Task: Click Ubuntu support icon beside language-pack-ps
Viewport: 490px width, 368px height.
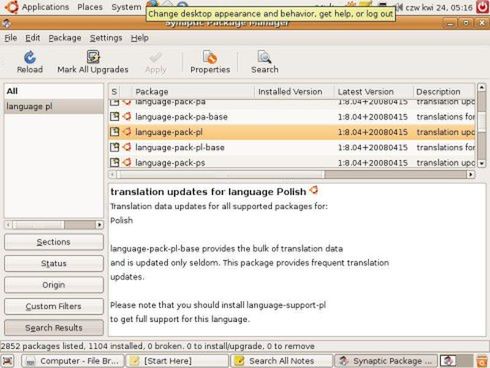Action: (x=127, y=163)
